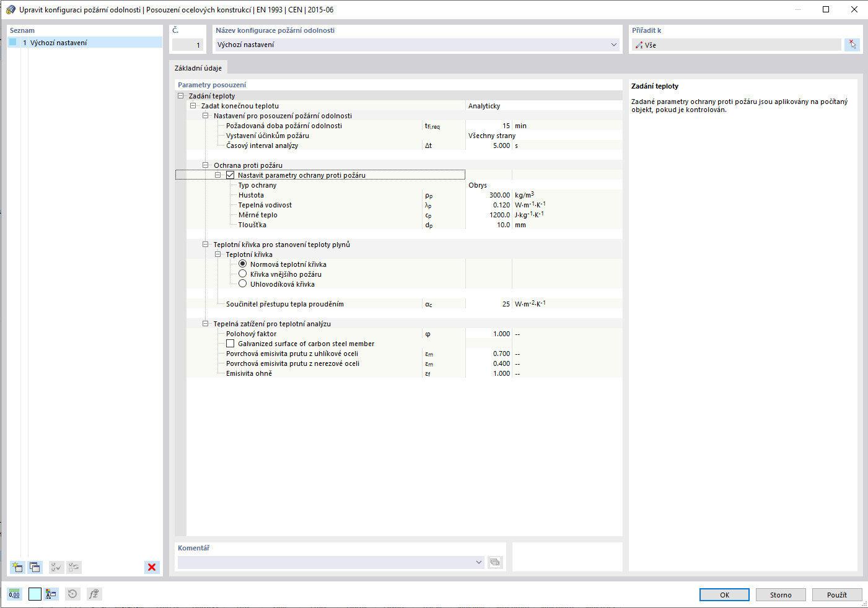This screenshot has height=608, width=868.
Task: Click stainless steel emissivity value 0.400
Action: pyautogui.click(x=489, y=363)
